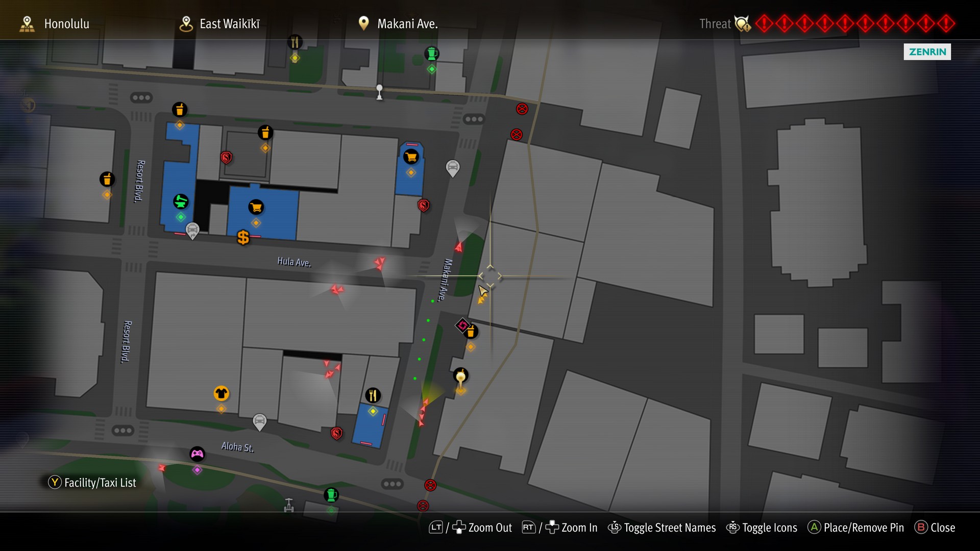Click the ZENRIN logo badge

click(x=927, y=52)
